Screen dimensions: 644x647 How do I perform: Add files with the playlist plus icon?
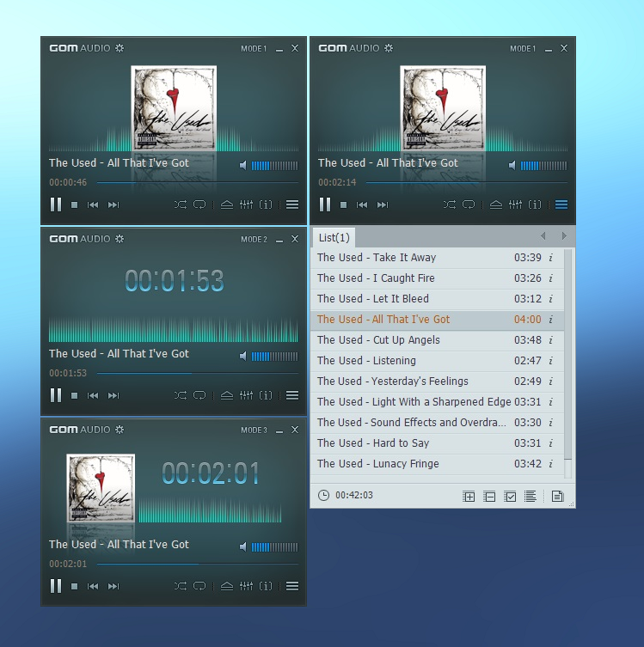pyautogui.click(x=469, y=497)
